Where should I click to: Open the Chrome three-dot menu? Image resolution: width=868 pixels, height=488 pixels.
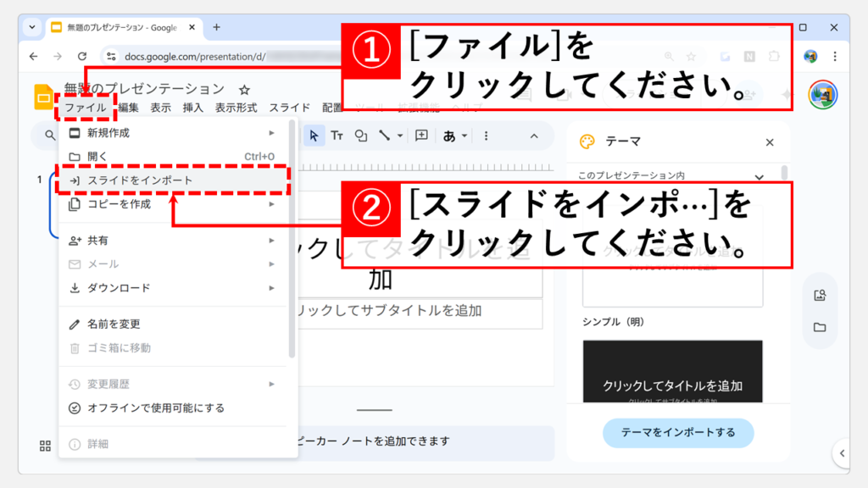(835, 57)
